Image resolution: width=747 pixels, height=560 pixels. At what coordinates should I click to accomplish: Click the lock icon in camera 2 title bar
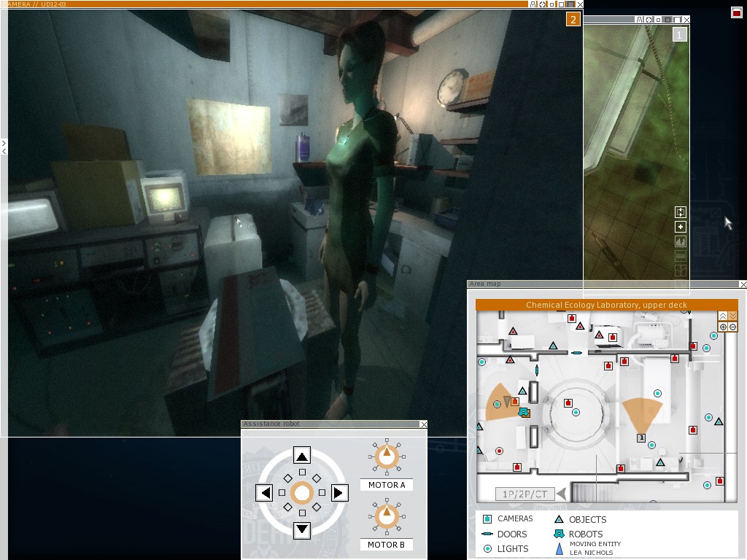click(533, 4)
